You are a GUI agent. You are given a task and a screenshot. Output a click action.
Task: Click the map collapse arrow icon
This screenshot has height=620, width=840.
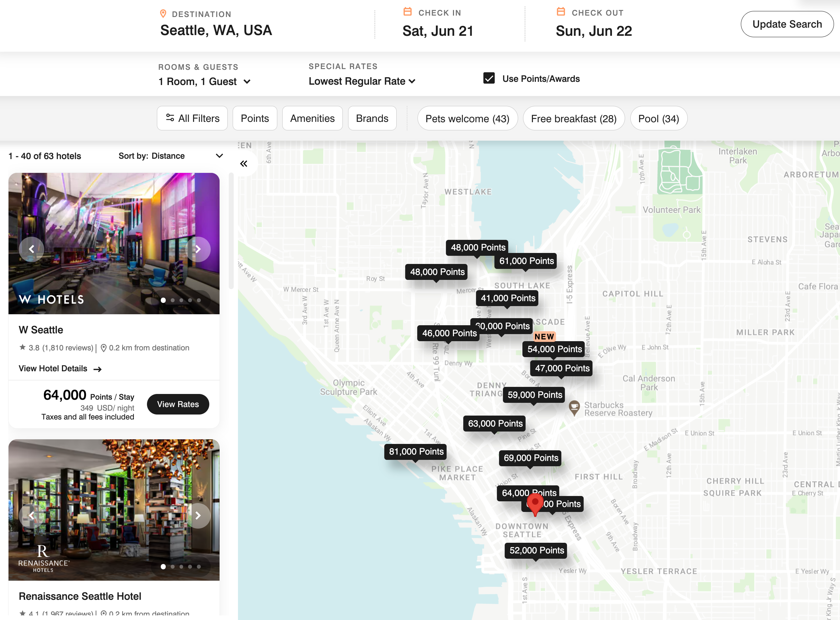244,163
